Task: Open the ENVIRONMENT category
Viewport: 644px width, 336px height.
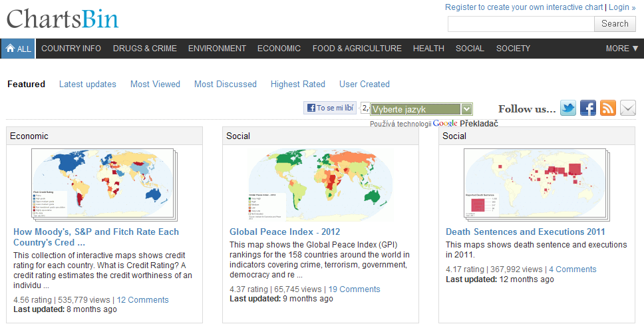Action: [217, 49]
